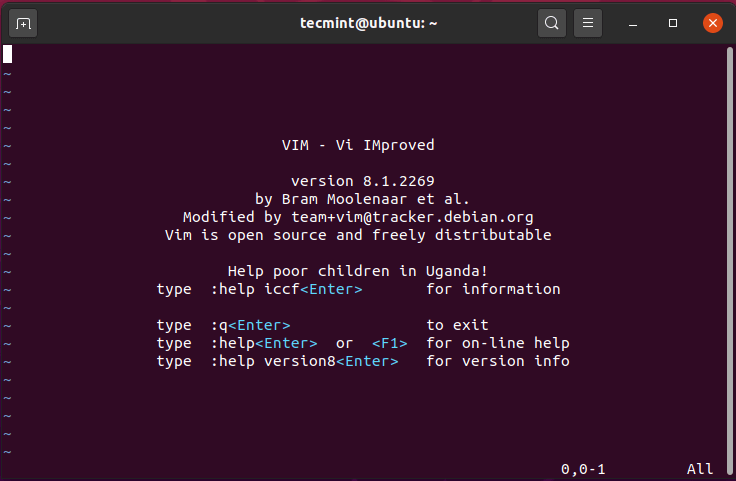Viewport: 736px width, 481px height.
Task: Click 'Help poor children in Uganda!' line
Action: tap(358, 271)
